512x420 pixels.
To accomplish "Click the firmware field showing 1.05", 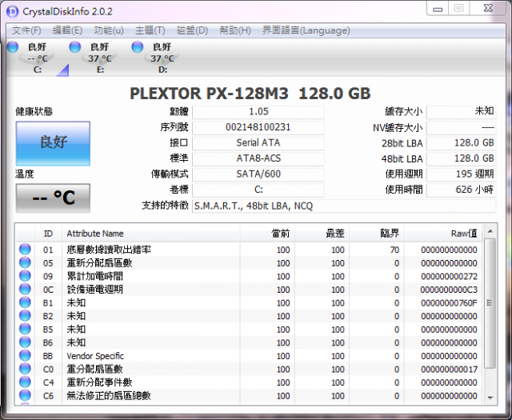I will (x=258, y=112).
